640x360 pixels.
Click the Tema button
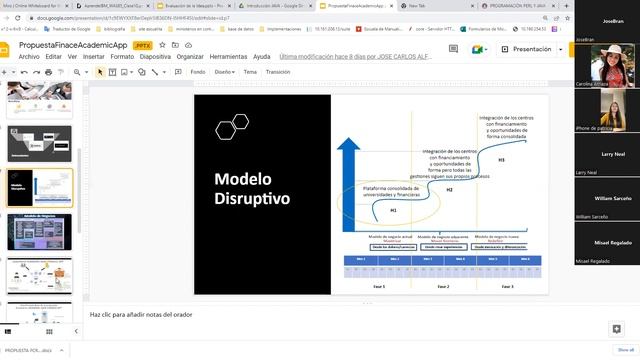click(250, 72)
